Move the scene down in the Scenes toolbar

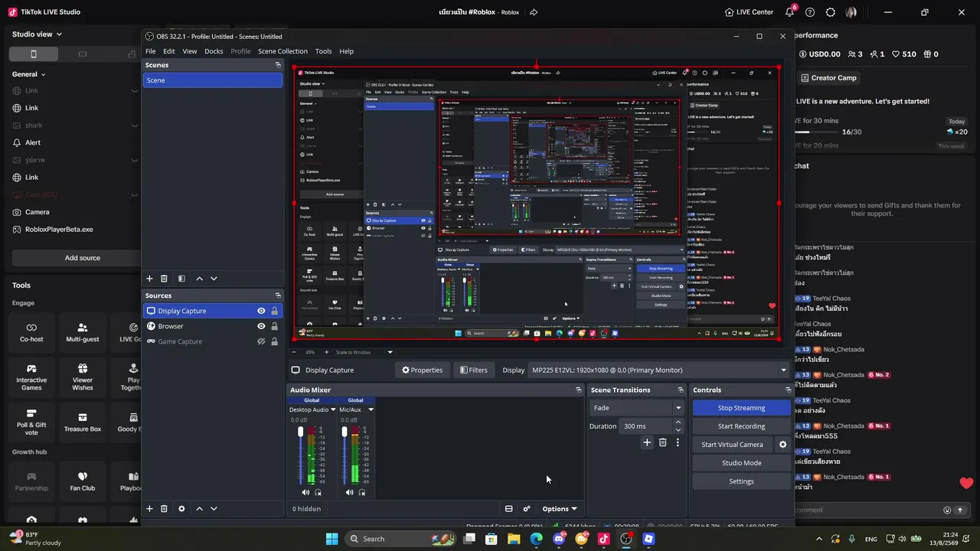pyautogui.click(x=214, y=279)
